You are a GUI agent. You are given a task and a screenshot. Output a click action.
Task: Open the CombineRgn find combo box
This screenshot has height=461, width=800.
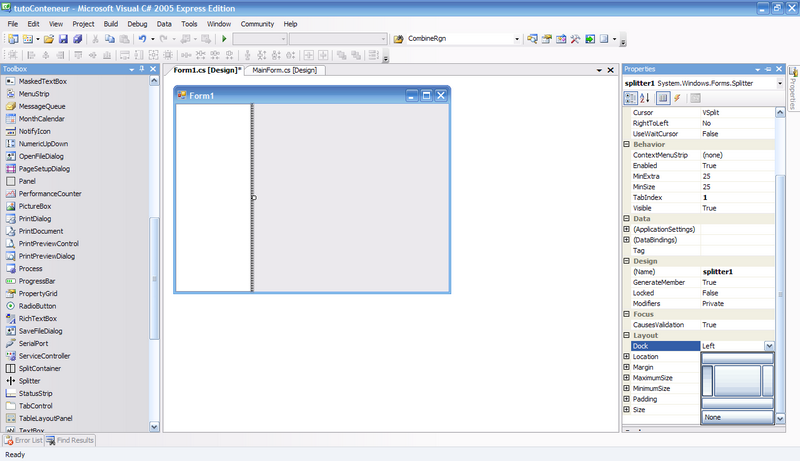point(516,39)
